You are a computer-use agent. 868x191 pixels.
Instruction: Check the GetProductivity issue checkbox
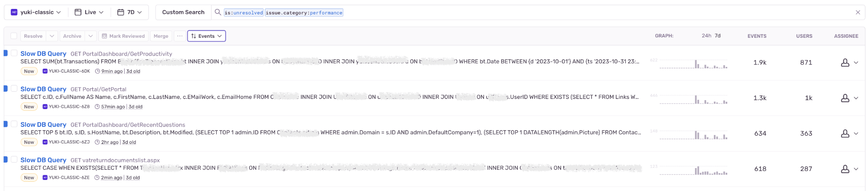tap(14, 53)
